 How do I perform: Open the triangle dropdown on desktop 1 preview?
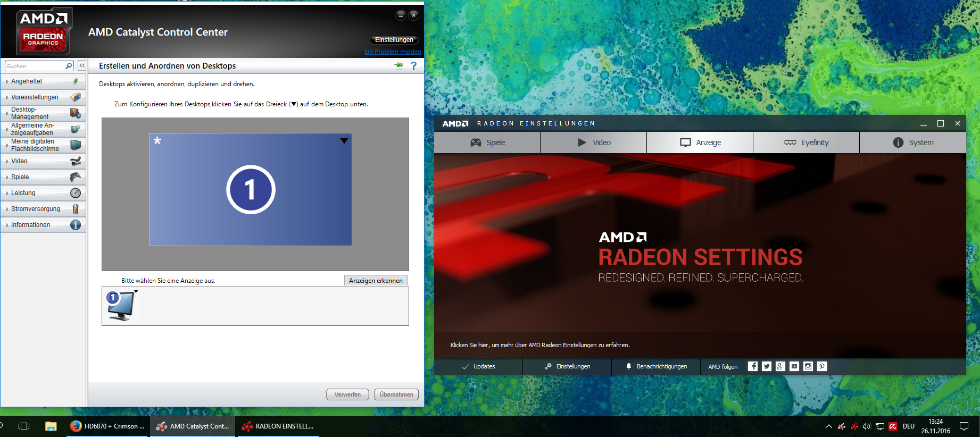point(344,141)
